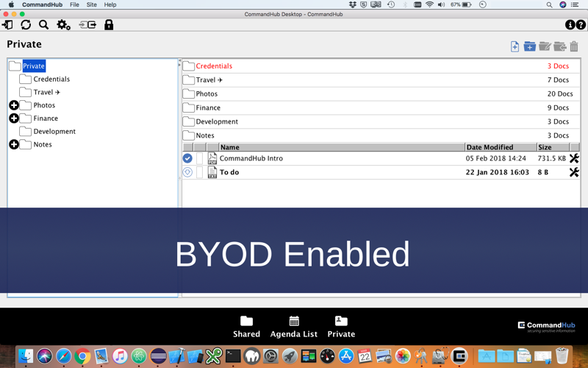The image size is (588, 368).
Task: Add a new document with the page-plus icon
Action: pos(514,46)
